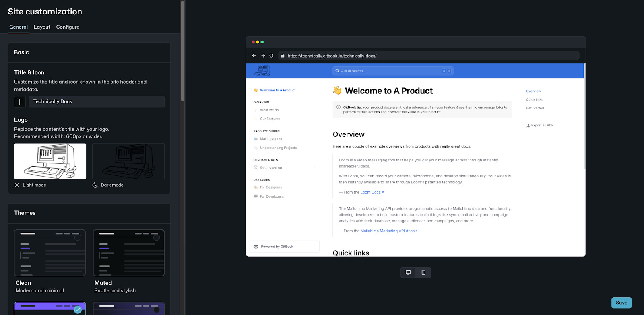Open the Loom Docs link
Screen dimensions: 644x315
coord(372,192)
